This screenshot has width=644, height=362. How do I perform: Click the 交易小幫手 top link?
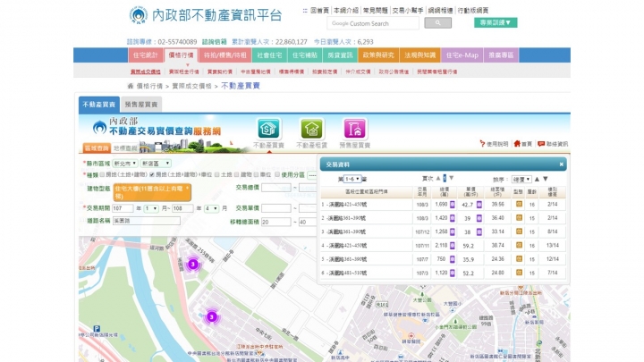pos(408,10)
